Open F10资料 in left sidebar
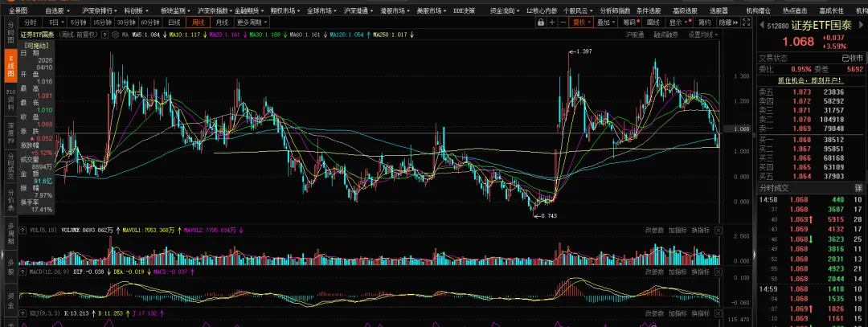Screen dimensions: 868x327 (x=10, y=100)
